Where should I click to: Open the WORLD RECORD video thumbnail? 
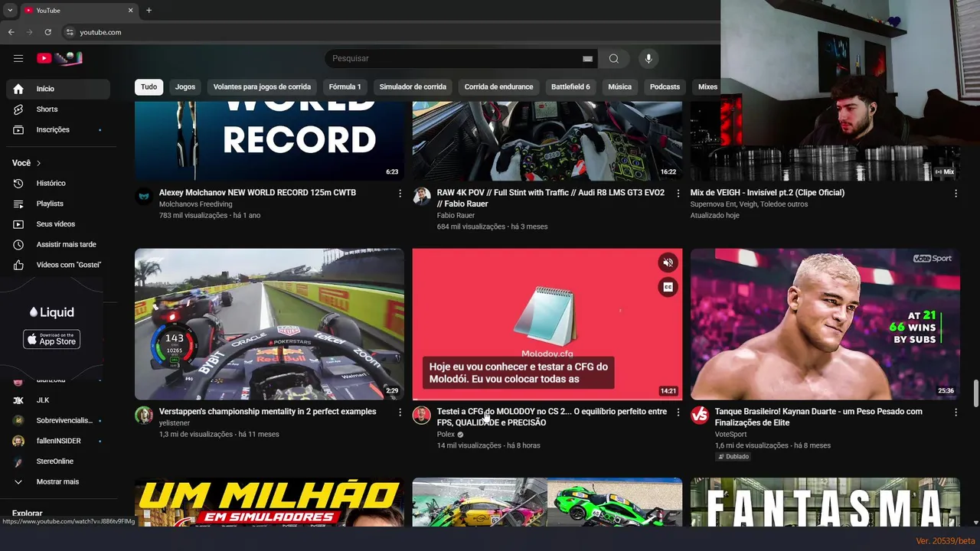[269, 141]
